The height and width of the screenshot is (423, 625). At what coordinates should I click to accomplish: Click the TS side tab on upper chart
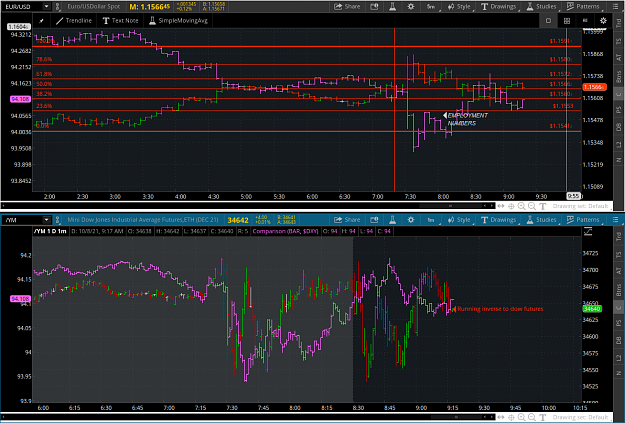tap(619, 41)
